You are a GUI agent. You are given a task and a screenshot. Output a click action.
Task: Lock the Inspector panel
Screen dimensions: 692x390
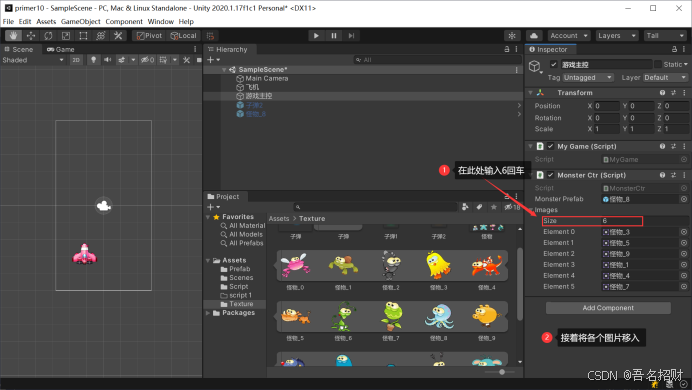[x=674, y=49]
